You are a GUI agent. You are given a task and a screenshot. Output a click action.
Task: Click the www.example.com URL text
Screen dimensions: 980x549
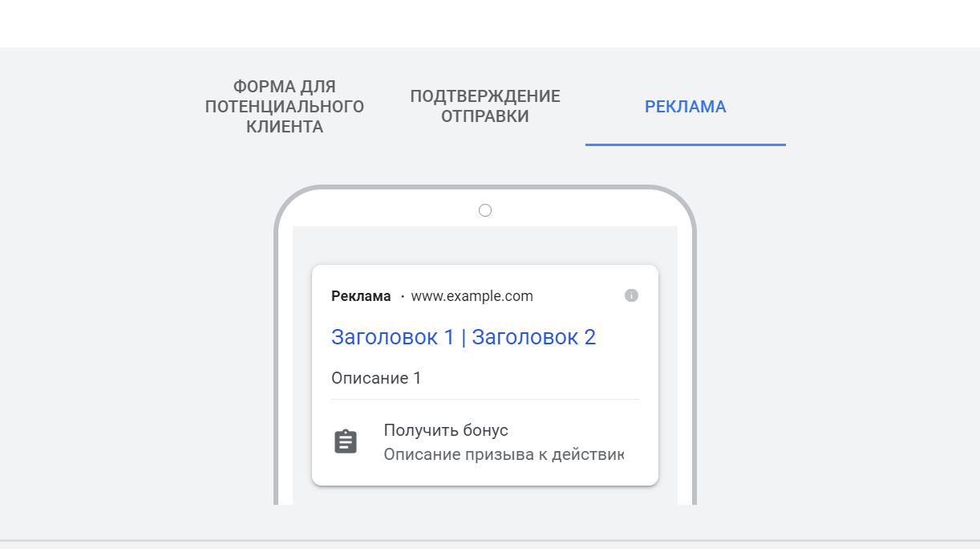coord(472,296)
